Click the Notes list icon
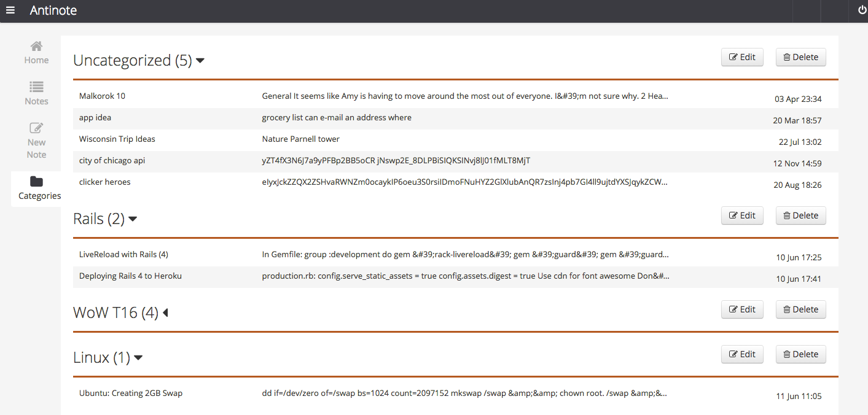This screenshot has height=415, width=868. [x=36, y=87]
